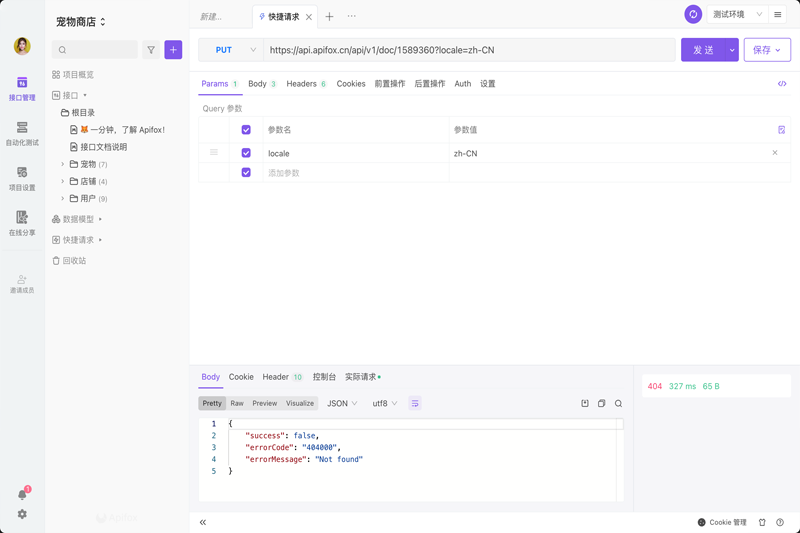Image resolution: width=800 pixels, height=533 pixels.
Task: Open the notifications bell icon
Action: click(22, 494)
